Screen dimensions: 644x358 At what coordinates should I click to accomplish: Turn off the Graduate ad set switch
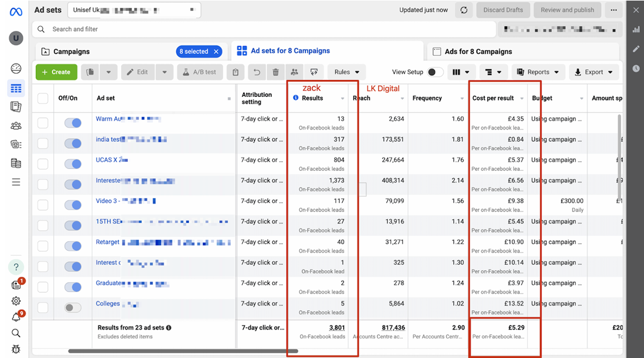click(x=73, y=287)
